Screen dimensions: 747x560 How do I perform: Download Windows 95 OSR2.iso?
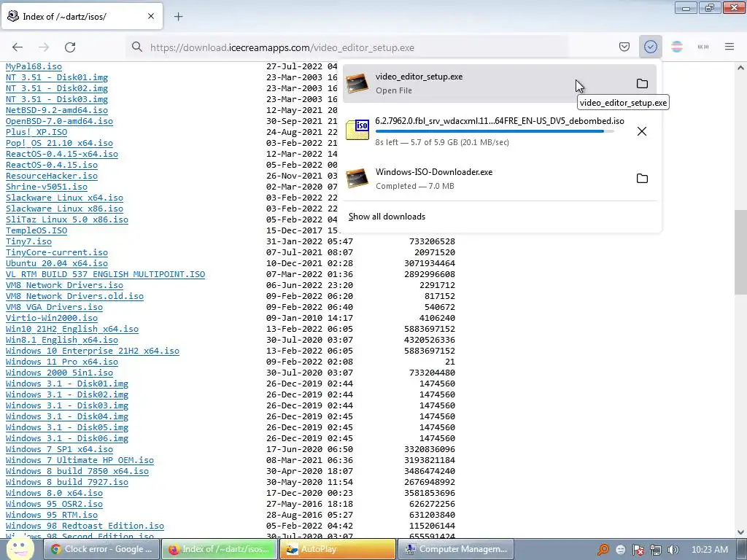[54, 505]
